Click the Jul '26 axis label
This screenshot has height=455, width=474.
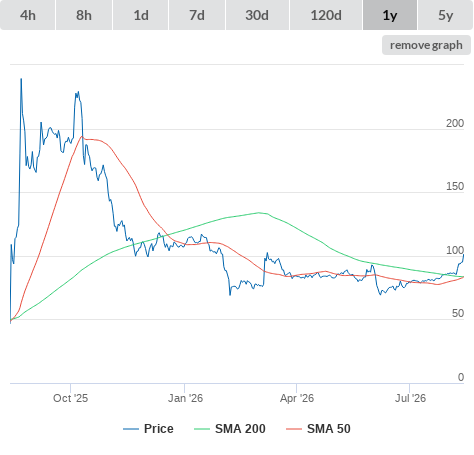[410, 398]
